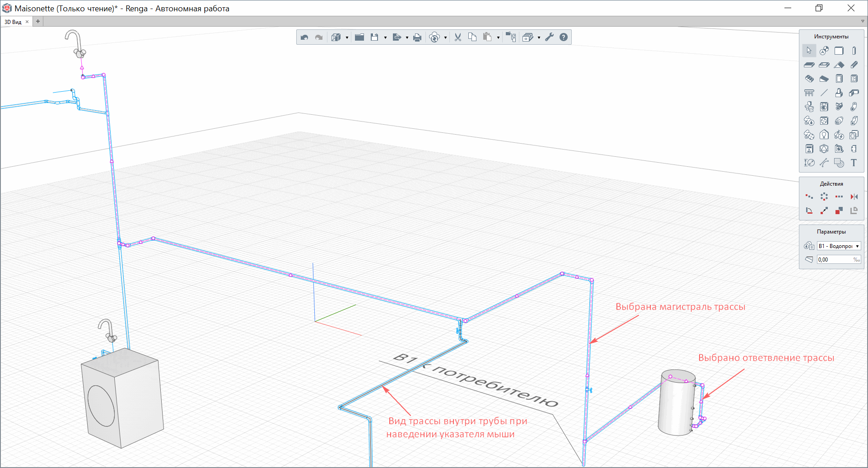This screenshot has height=468, width=868.
Task: Activate the Dimension tool
Action: [809, 163]
